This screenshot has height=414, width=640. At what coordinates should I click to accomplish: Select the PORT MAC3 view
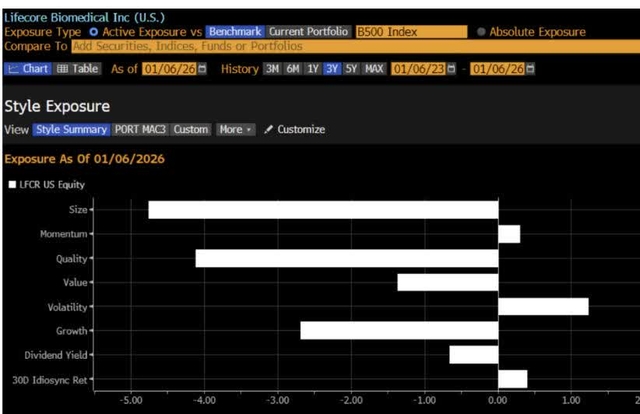tap(140, 129)
